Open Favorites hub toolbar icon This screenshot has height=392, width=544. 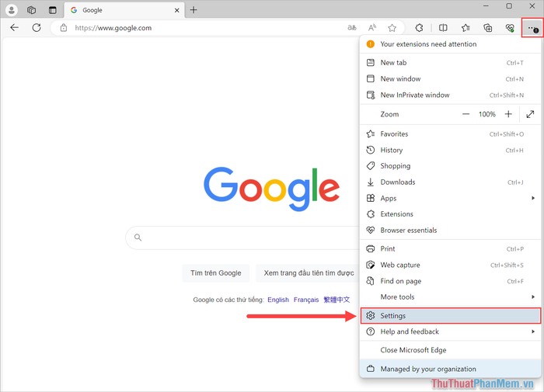pos(466,28)
